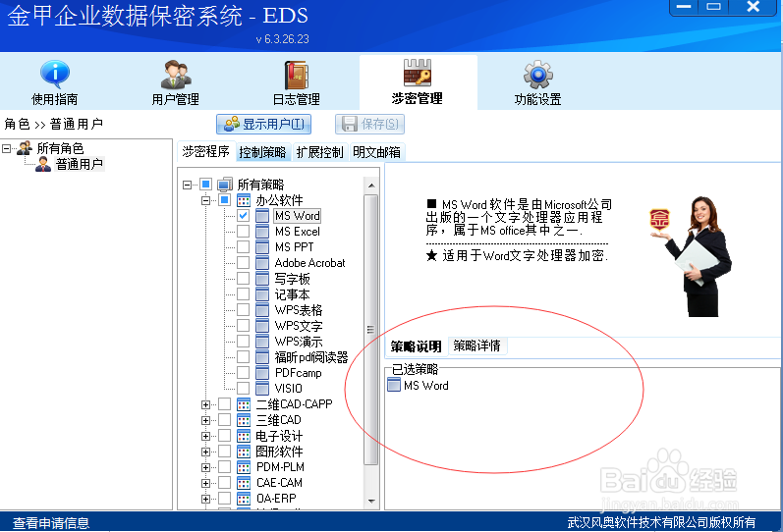
Task: Check the MS Excel checkbox
Action: [244, 232]
